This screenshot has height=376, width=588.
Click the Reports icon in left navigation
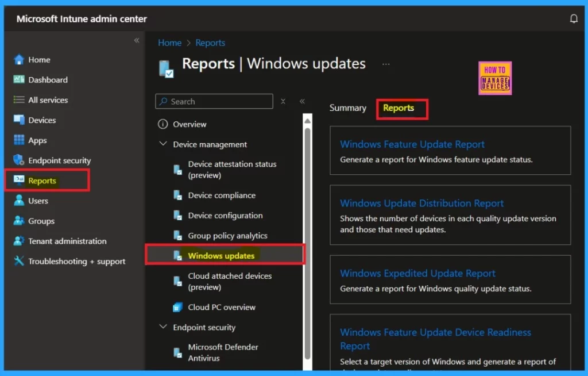(19, 181)
